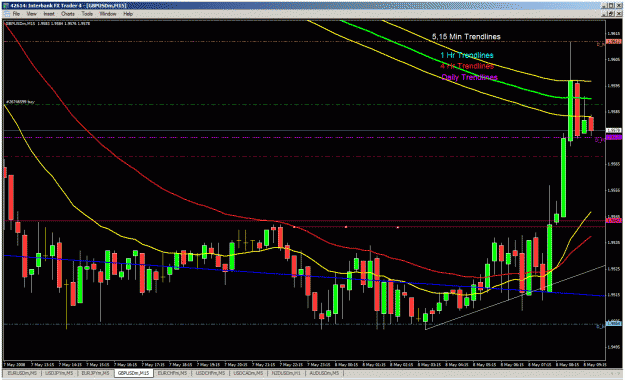This screenshot has width=625, height=380.
Task: Open the View menu
Action: tap(31, 14)
